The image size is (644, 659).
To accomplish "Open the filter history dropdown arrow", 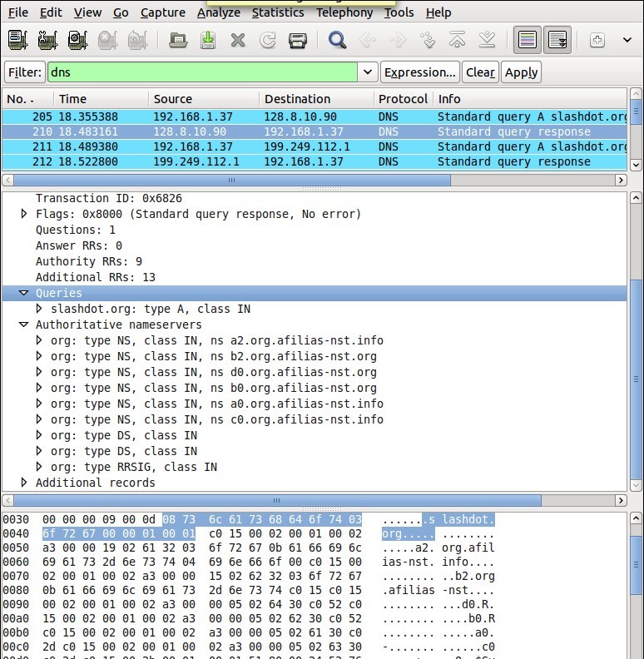I will (x=368, y=72).
